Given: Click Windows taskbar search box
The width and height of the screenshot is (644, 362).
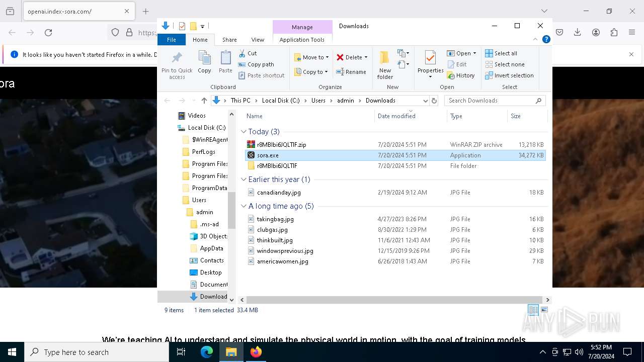Looking at the screenshot, I should 97,352.
